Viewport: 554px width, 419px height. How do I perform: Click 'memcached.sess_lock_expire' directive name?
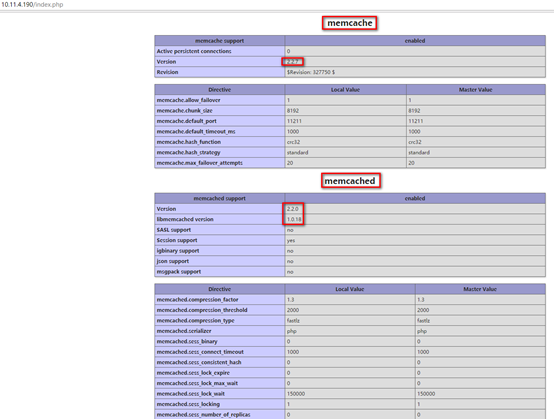coord(193,373)
